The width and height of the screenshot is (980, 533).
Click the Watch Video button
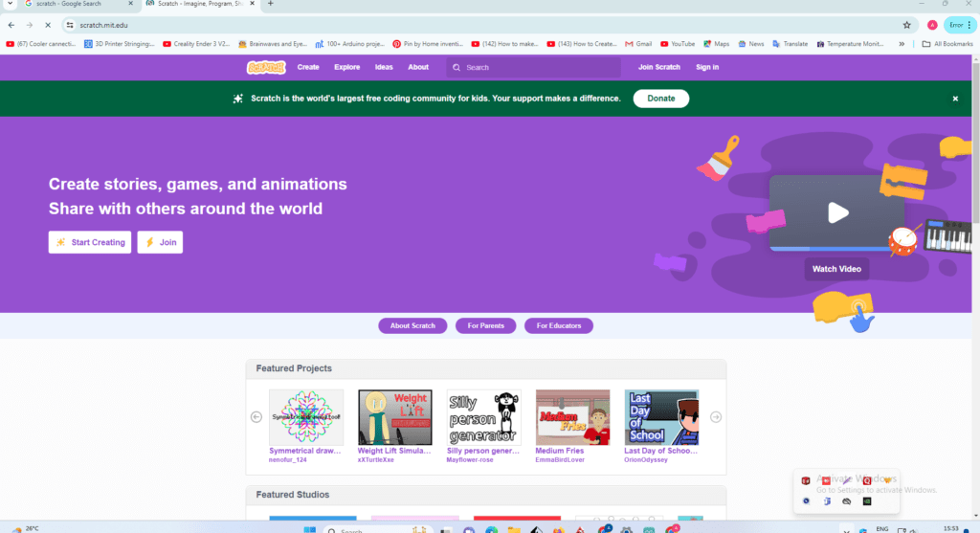[x=836, y=269]
